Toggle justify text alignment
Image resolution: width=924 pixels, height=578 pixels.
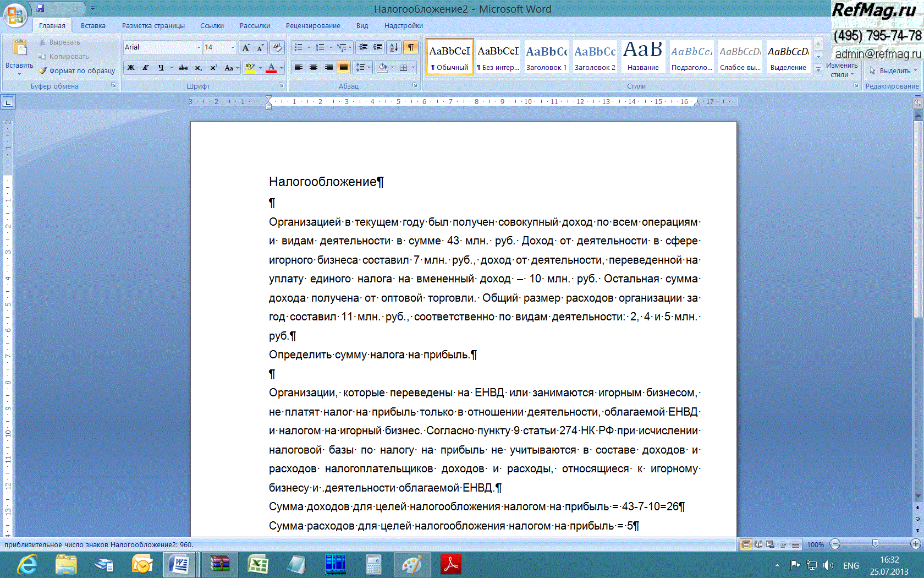tap(344, 67)
